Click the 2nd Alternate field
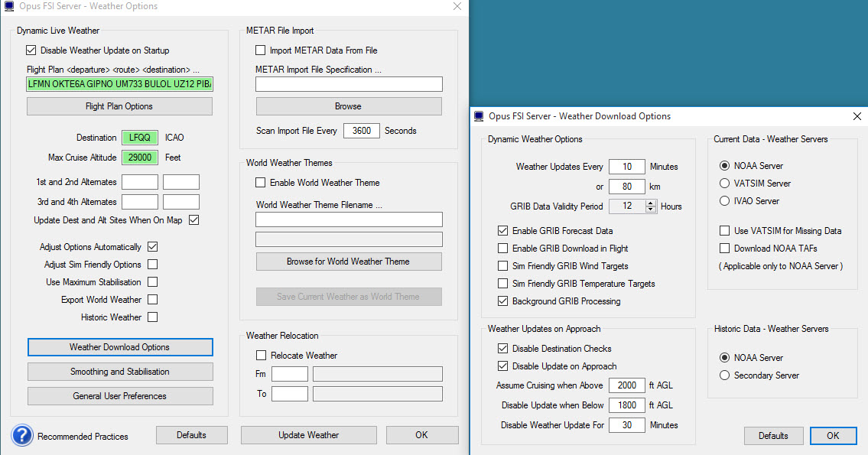This screenshot has width=868, height=455. [181, 182]
